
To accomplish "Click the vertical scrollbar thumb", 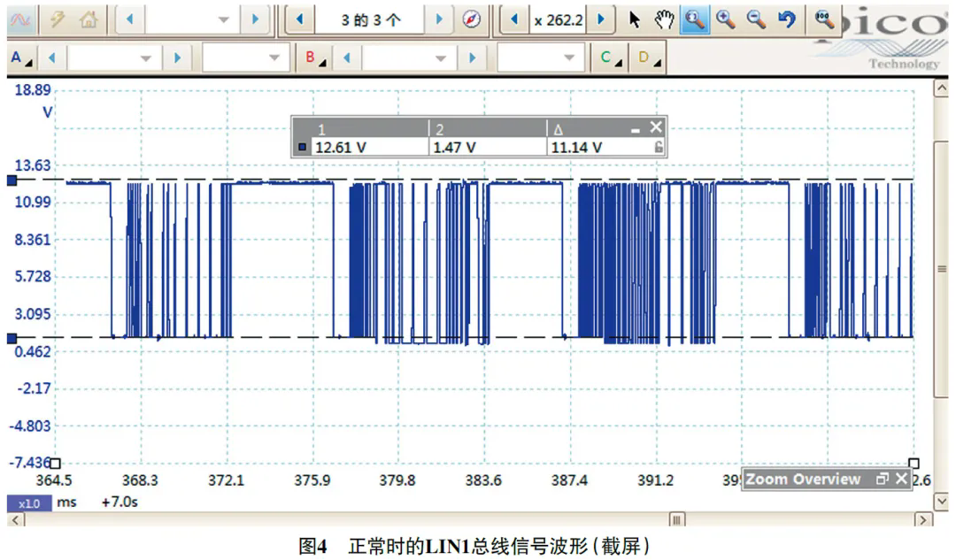I will click(x=941, y=269).
